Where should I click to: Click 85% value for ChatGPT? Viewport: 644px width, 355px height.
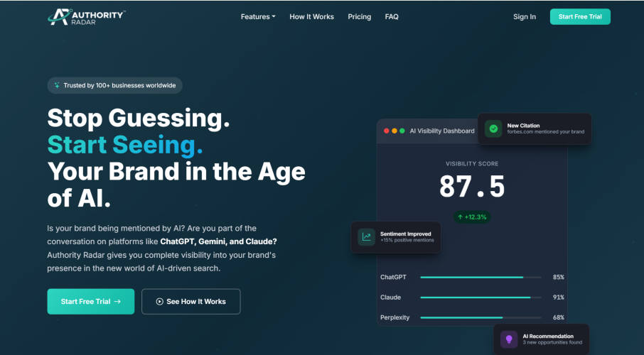[558, 278]
